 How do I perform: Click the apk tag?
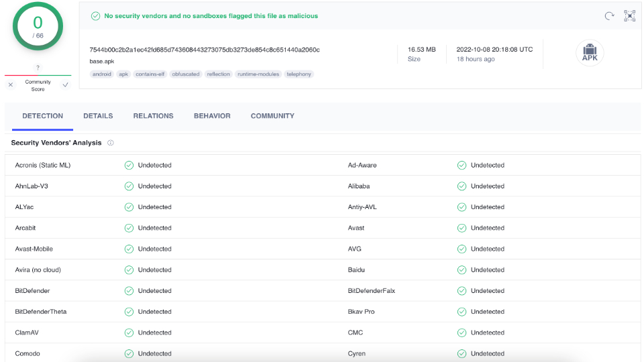[x=123, y=74]
